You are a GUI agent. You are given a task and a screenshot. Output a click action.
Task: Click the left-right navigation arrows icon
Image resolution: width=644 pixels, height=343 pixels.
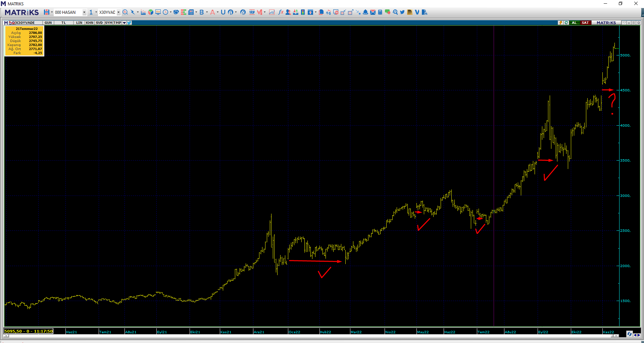point(637,335)
